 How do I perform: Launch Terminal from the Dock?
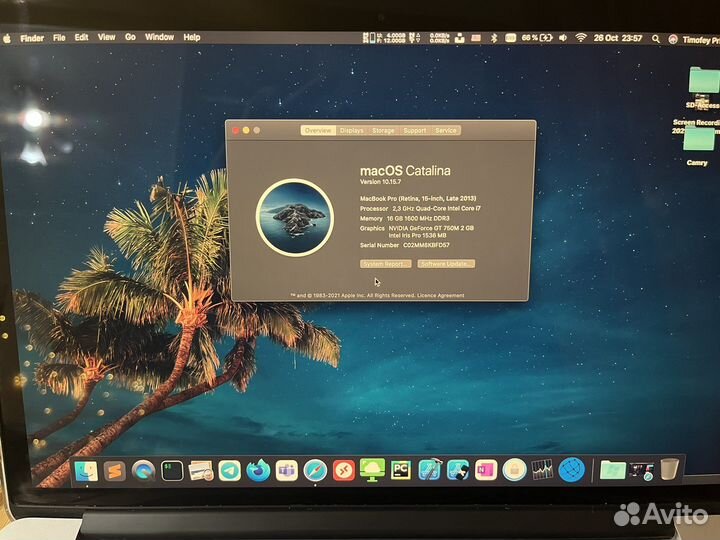click(x=172, y=471)
